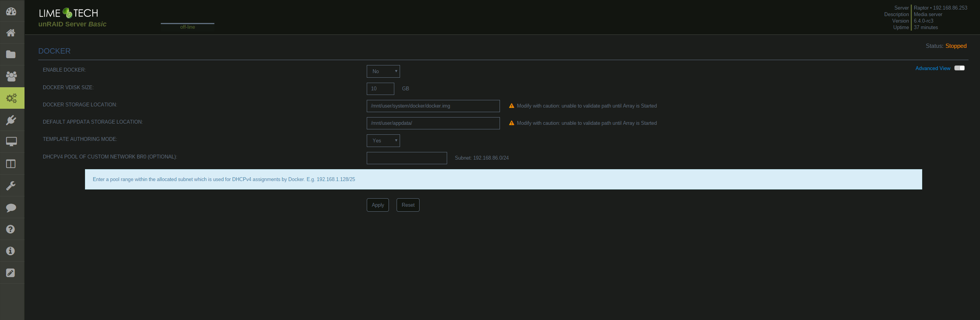Open the Dashboard gauge icon in sidebar
This screenshot has height=320, width=980.
pos(11,11)
